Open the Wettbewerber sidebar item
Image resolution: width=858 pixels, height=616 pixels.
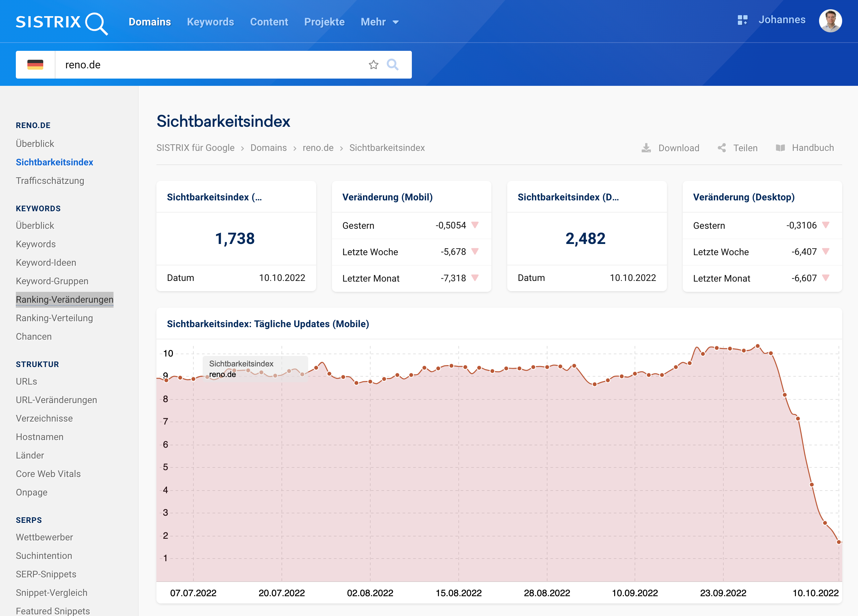pos(44,537)
